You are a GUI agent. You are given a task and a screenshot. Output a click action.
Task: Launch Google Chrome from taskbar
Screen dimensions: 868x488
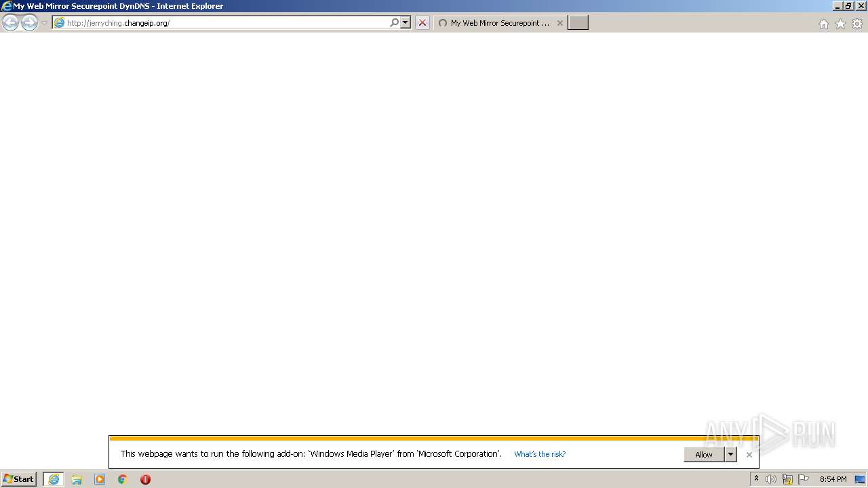click(x=123, y=479)
